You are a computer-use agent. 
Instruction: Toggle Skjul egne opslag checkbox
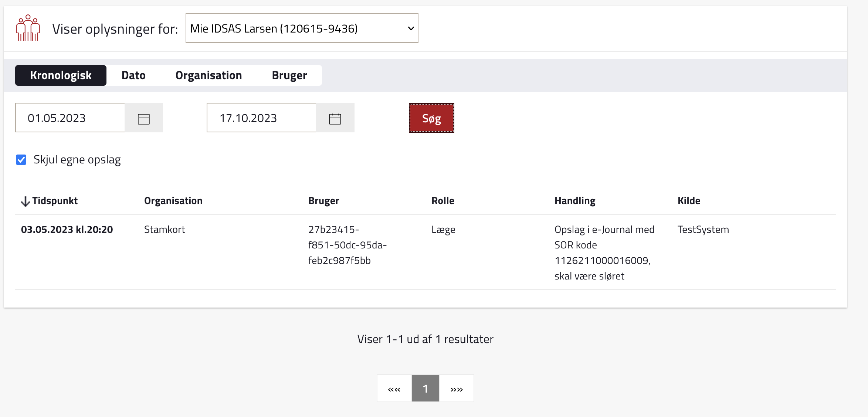click(21, 160)
